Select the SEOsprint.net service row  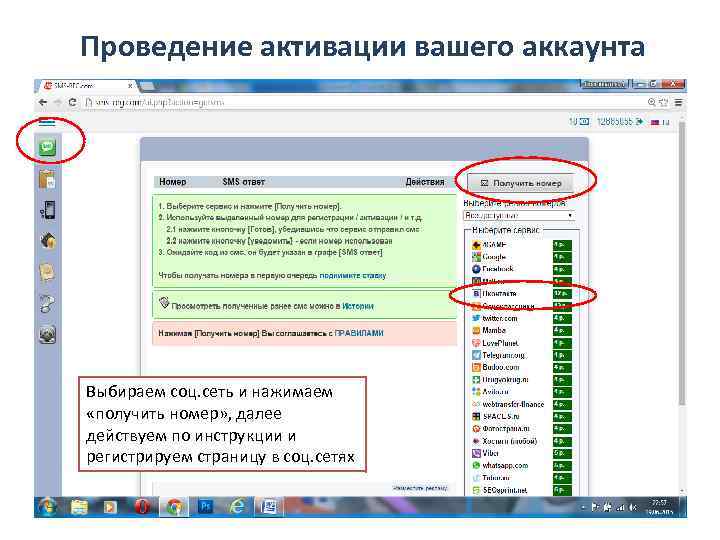pyautogui.click(x=521, y=490)
